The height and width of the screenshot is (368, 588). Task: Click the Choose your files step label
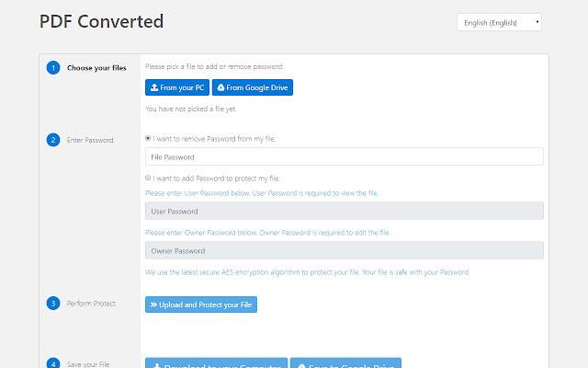(x=96, y=68)
